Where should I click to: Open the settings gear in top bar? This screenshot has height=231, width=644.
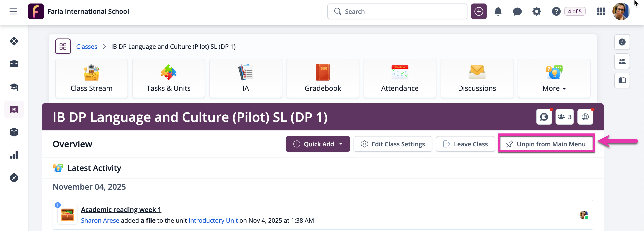pos(536,12)
